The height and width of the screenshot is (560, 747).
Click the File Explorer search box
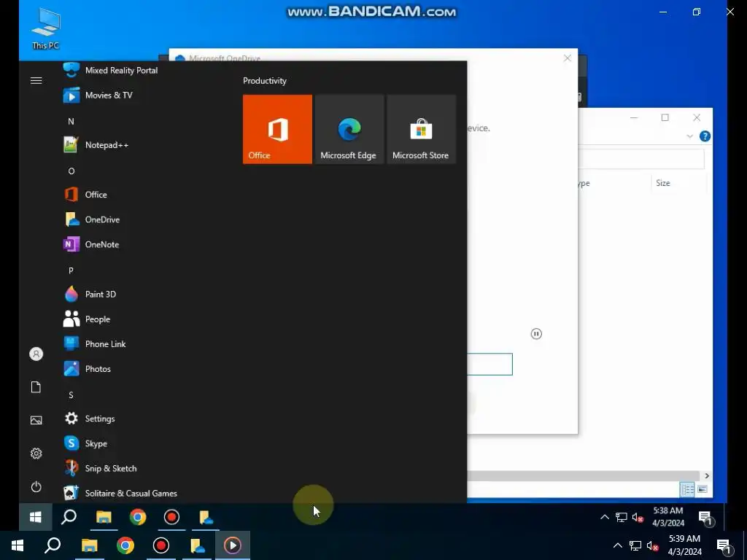[641, 159]
